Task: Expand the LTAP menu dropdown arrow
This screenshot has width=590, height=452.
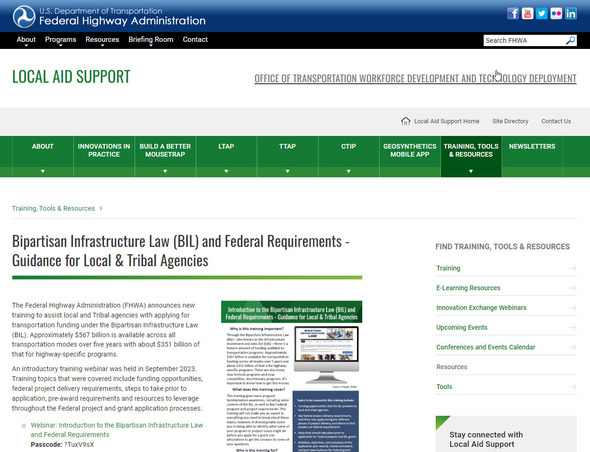Action: click(226, 171)
